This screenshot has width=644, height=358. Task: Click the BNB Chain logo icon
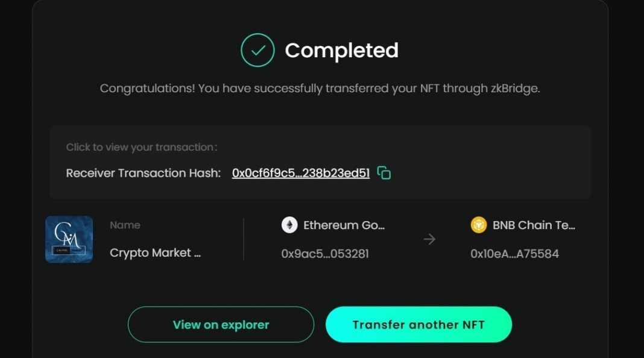[478, 225]
